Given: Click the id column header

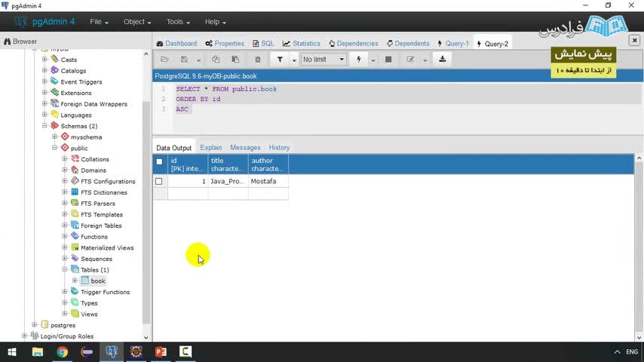Looking at the screenshot, I should coord(187,164).
